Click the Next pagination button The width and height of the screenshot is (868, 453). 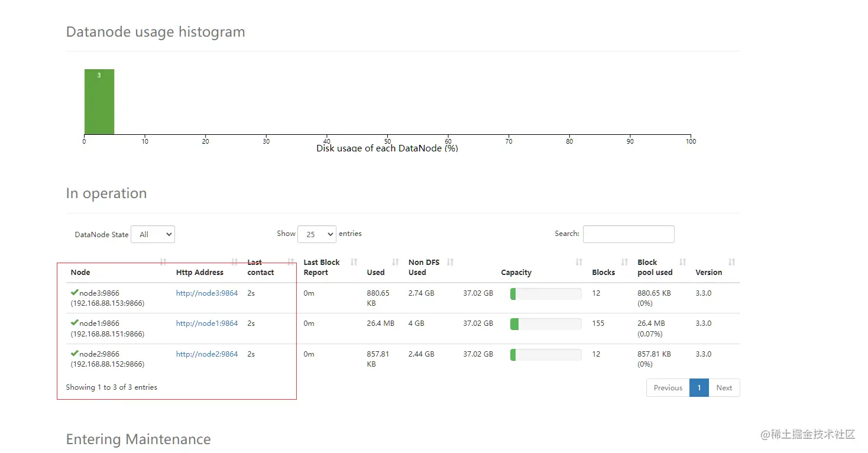(x=724, y=387)
